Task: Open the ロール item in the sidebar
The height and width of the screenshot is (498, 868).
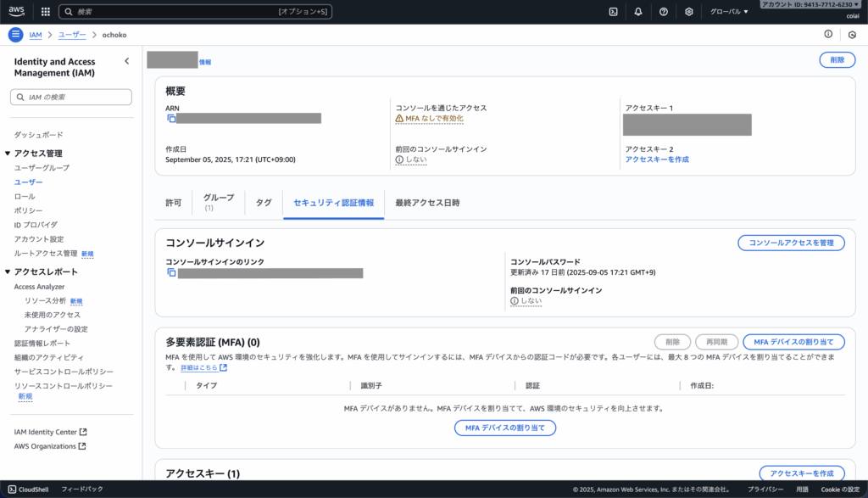Action: 25,196
